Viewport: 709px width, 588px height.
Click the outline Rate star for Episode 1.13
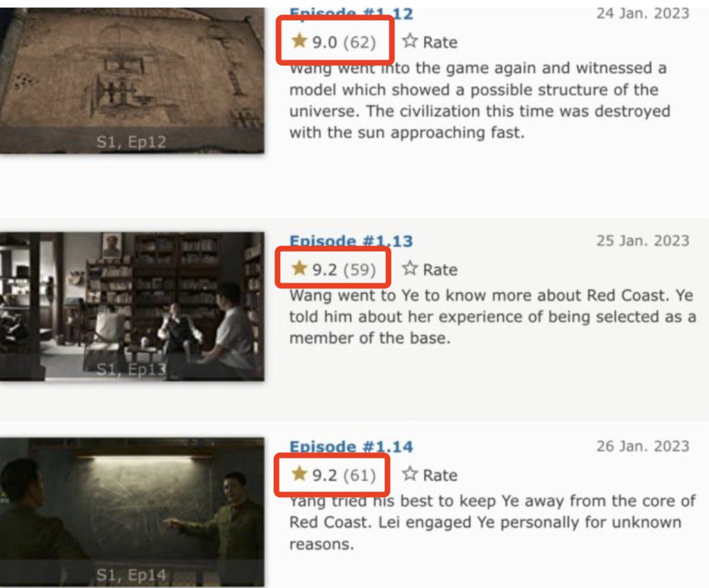[410, 268]
